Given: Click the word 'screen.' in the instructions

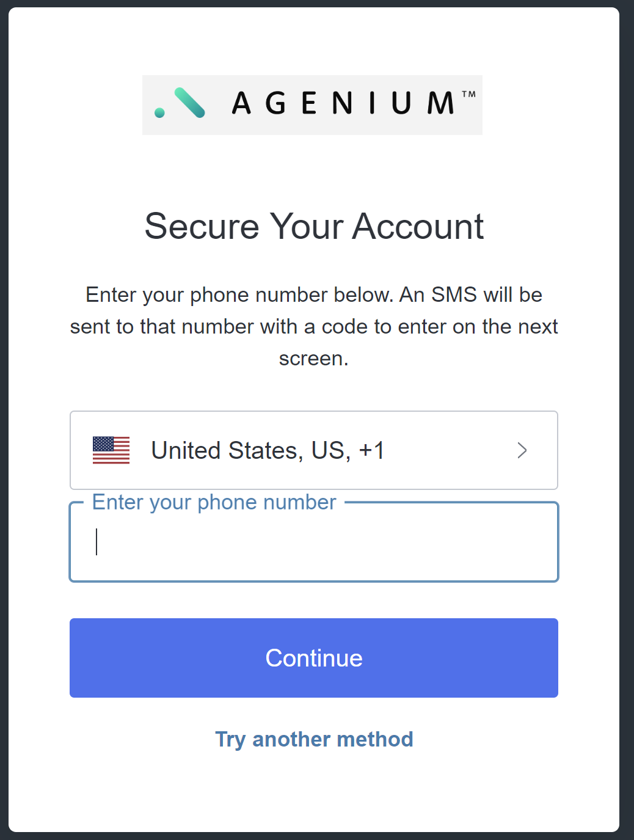Looking at the screenshot, I should pos(314,358).
